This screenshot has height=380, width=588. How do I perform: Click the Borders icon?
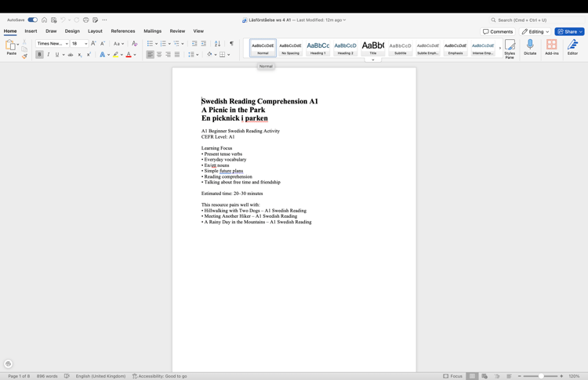[223, 55]
